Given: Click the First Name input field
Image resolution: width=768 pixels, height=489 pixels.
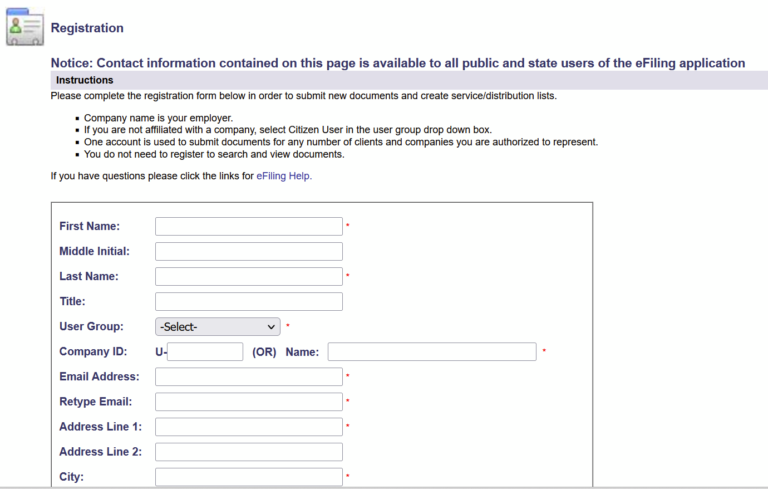Looking at the screenshot, I should pos(249,226).
